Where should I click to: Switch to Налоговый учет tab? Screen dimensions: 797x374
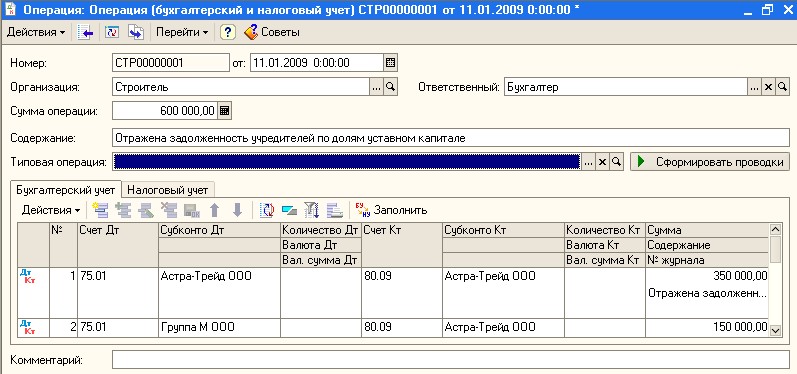168,190
